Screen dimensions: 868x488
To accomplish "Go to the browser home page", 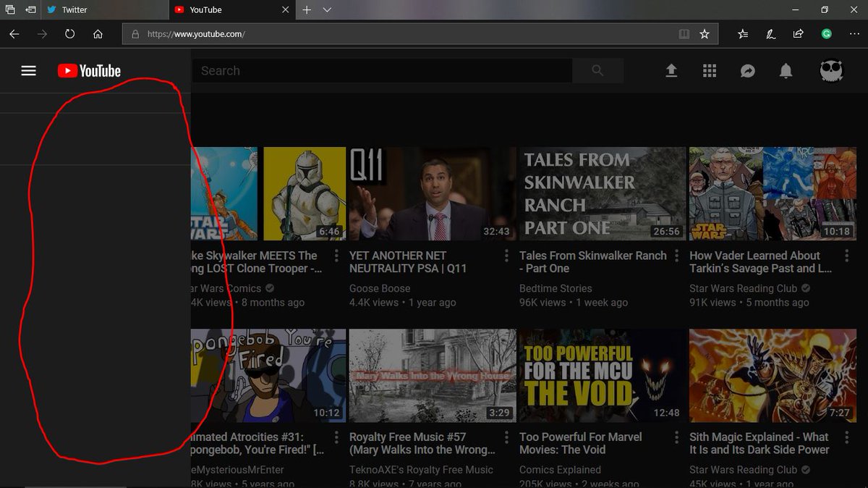I will point(98,34).
